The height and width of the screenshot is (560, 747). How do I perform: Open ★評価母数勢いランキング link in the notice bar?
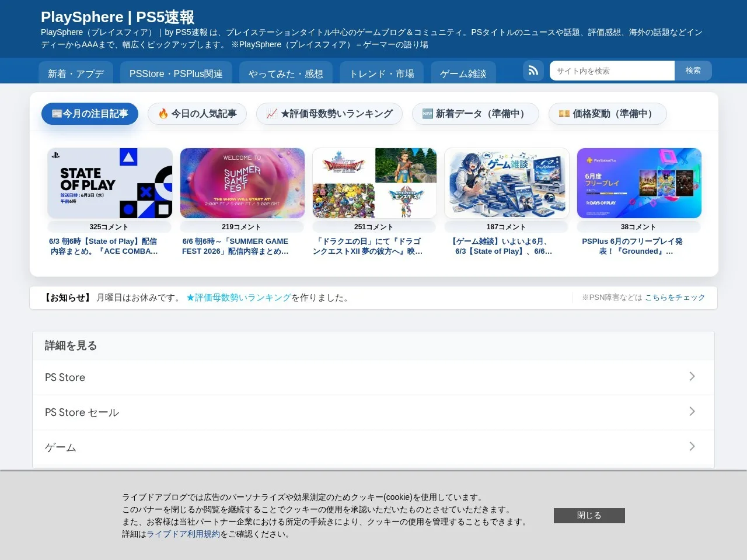click(x=239, y=297)
